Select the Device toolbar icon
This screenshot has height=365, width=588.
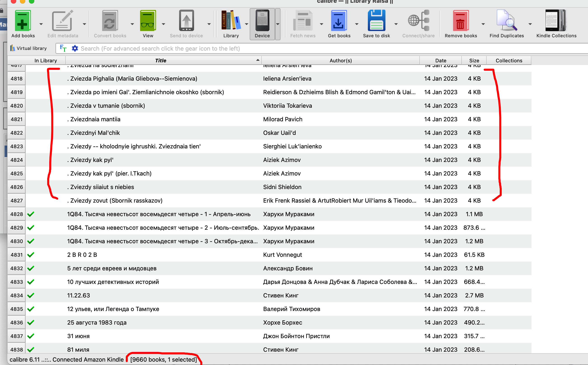(x=262, y=21)
